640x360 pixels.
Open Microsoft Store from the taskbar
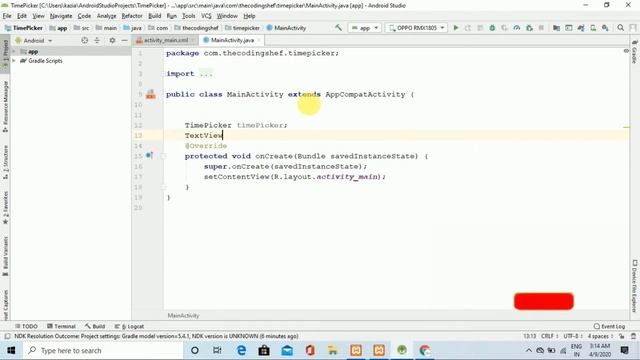[x=264, y=350]
